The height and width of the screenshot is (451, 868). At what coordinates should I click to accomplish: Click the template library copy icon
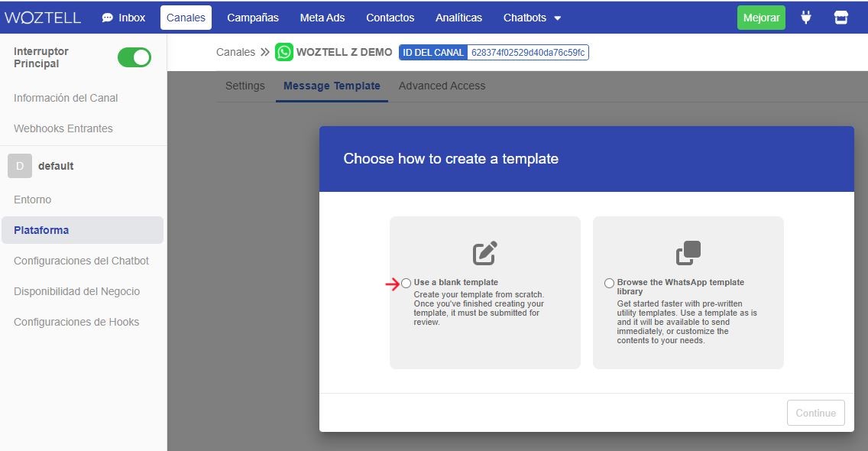coord(688,253)
